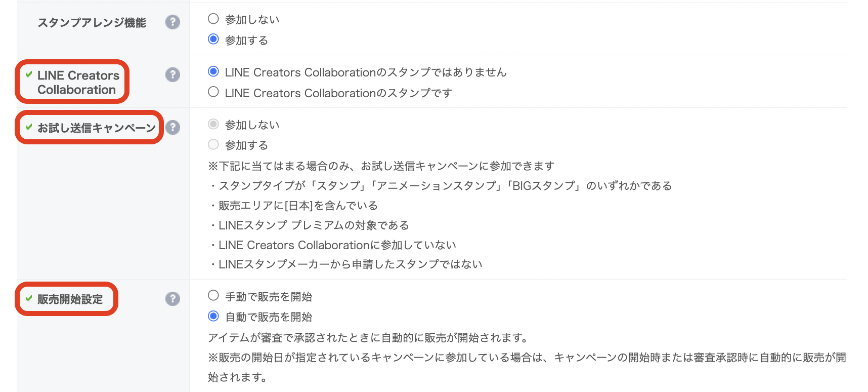The height and width of the screenshot is (392, 868).
Task: Select 参加しない under お試し送信キャンペーン
Action: point(213,124)
